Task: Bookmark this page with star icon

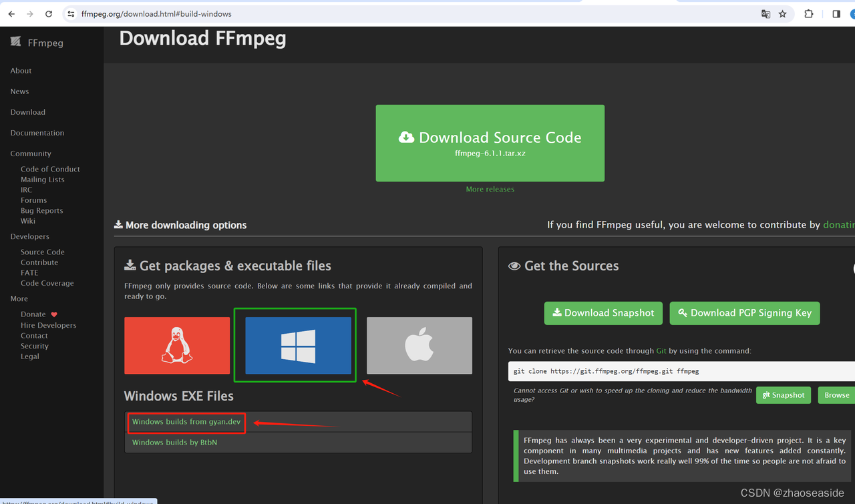Action: (x=783, y=14)
